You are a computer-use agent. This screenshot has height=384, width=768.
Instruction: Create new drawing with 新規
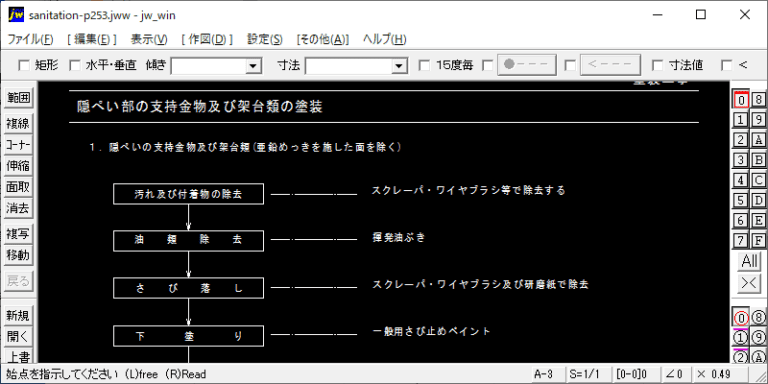tap(18, 316)
